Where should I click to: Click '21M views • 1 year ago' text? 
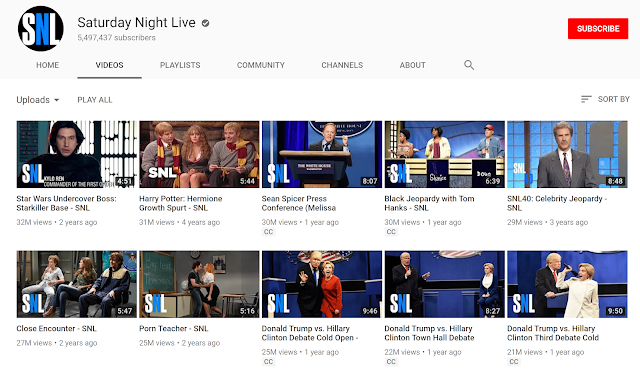point(546,352)
